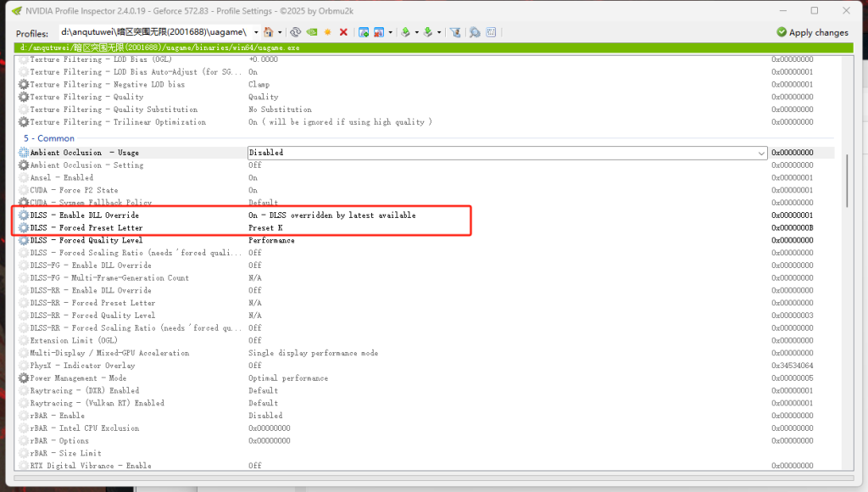This screenshot has height=492, width=868.
Task: Open the Profiles combo box dropdown arrow
Action: pyautogui.click(x=256, y=32)
